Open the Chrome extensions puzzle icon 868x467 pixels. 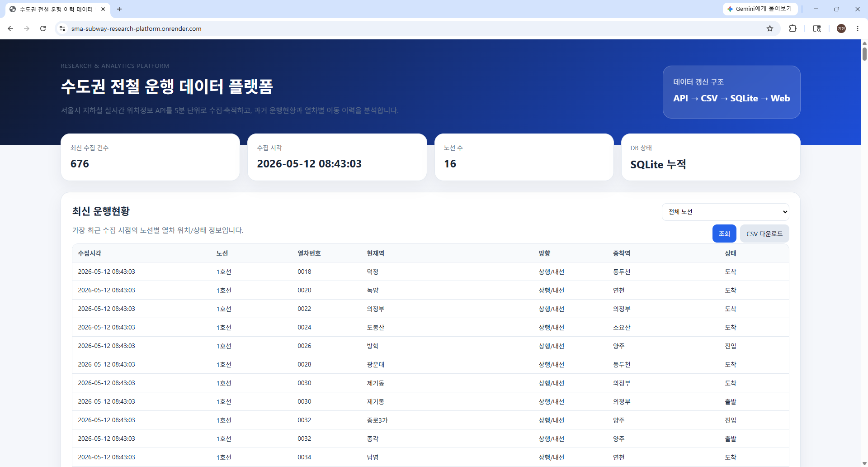coord(793,29)
